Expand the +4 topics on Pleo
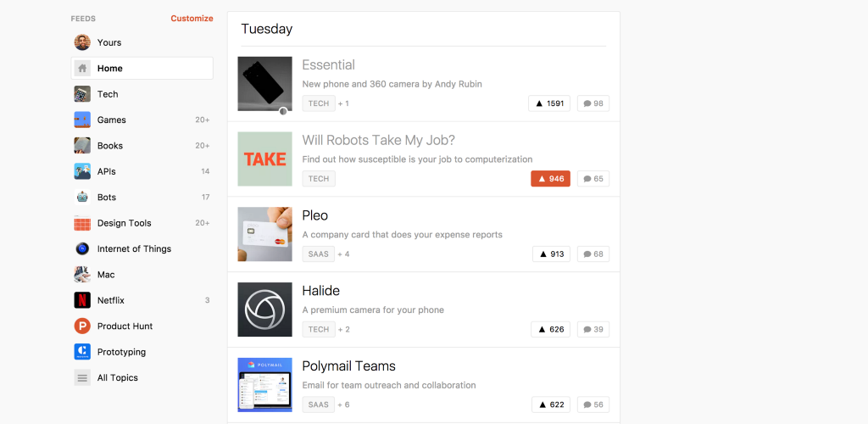Image resolution: width=868 pixels, height=424 pixels. point(343,254)
